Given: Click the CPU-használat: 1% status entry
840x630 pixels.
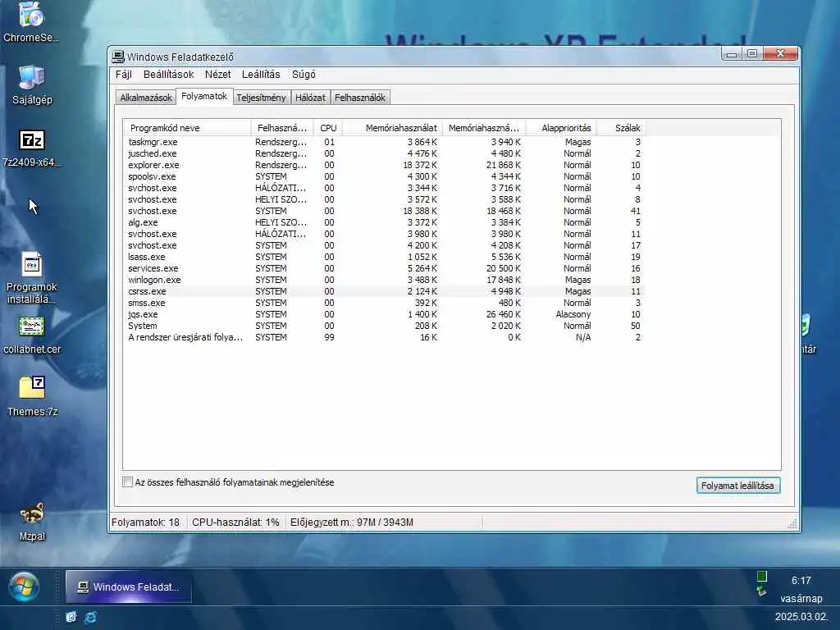Looking at the screenshot, I should pyautogui.click(x=235, y=523).
